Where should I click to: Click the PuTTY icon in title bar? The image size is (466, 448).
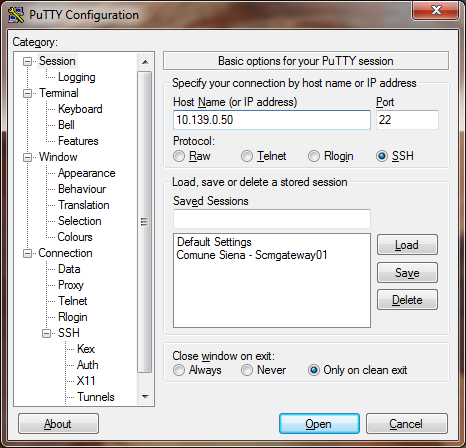click(16, 15)
